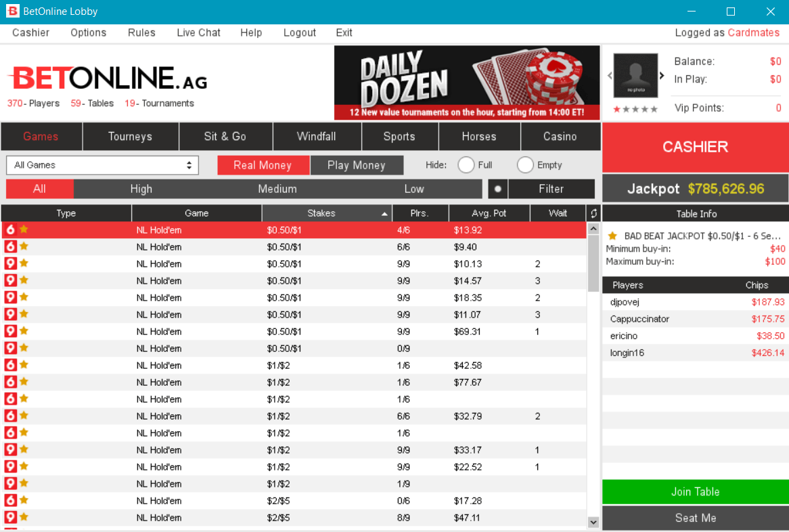789x532 pixels.
Task: Enable the Hide Full radio button
Action: pyautogui.click(x=466, y=164)
